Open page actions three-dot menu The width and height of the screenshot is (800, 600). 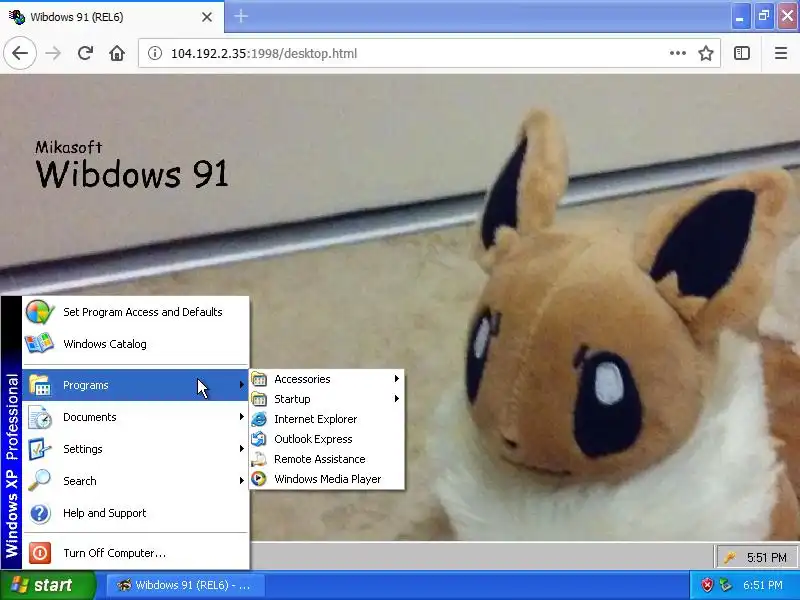pos(678,53)
